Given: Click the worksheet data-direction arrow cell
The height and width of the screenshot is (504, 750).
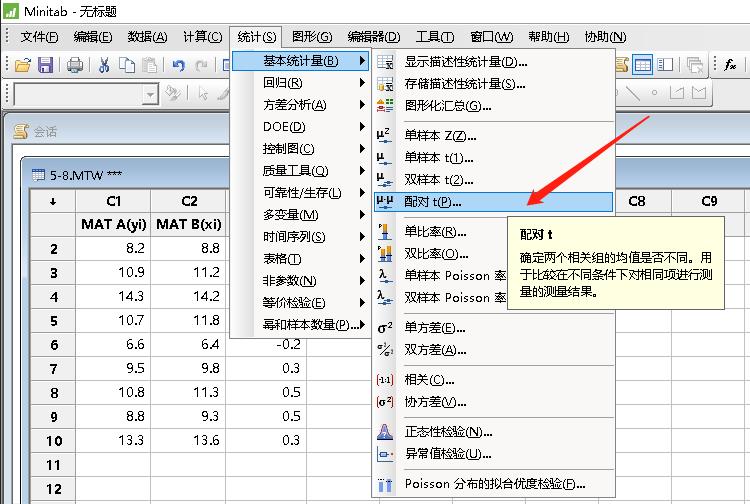Looking at the screenshot, I should pos(53,201).
